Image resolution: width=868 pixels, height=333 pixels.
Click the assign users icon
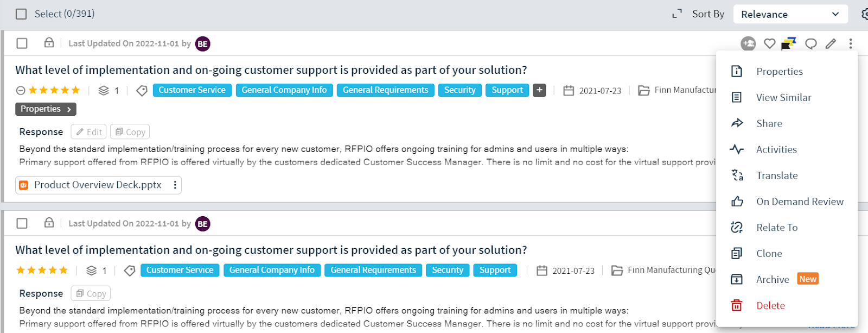748,43
